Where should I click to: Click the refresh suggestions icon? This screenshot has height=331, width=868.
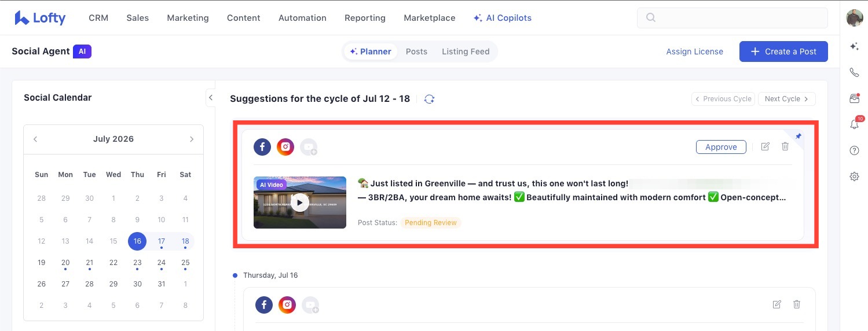coord(429,99)
